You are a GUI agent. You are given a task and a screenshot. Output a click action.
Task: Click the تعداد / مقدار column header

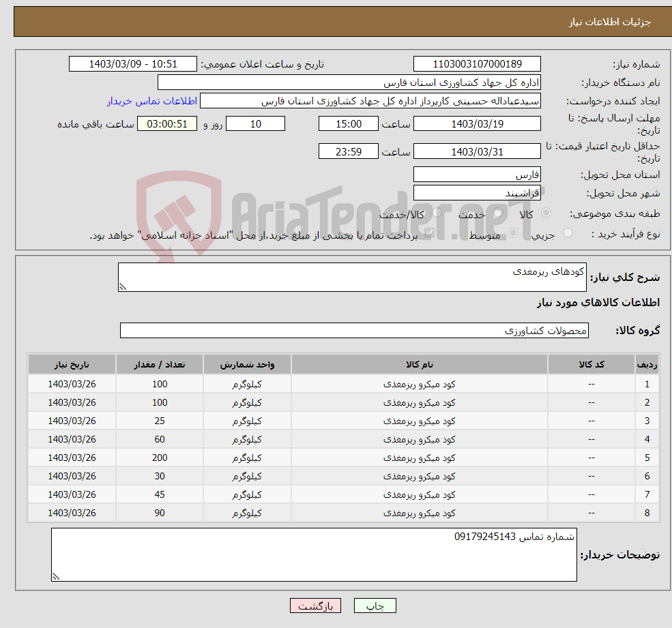(160, 365)
